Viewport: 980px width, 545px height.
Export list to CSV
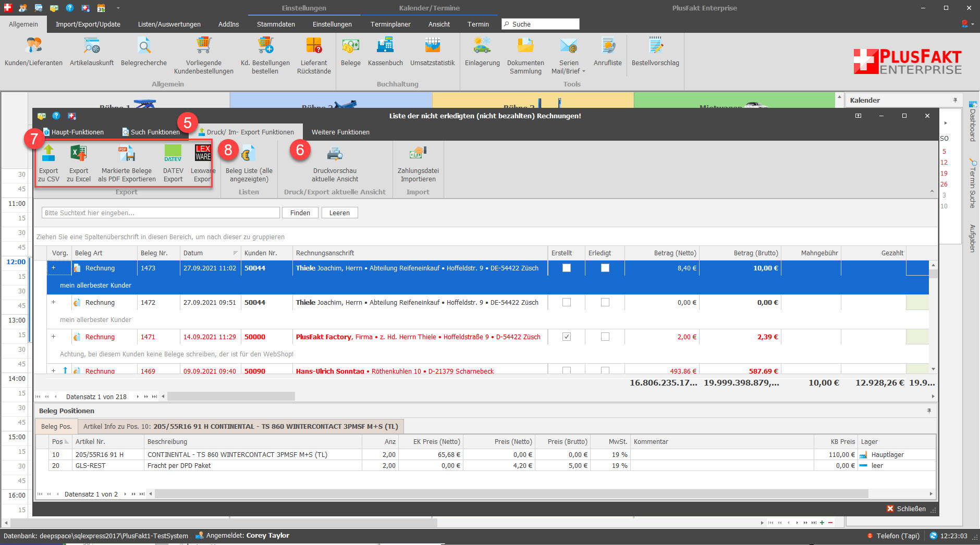(x=48, y=164)
